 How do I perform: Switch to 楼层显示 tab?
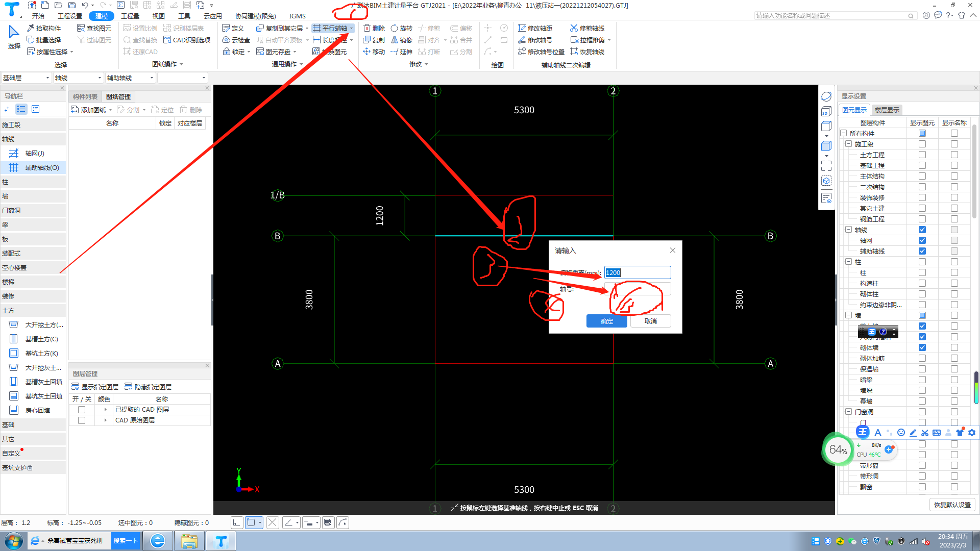click(887, 110)
